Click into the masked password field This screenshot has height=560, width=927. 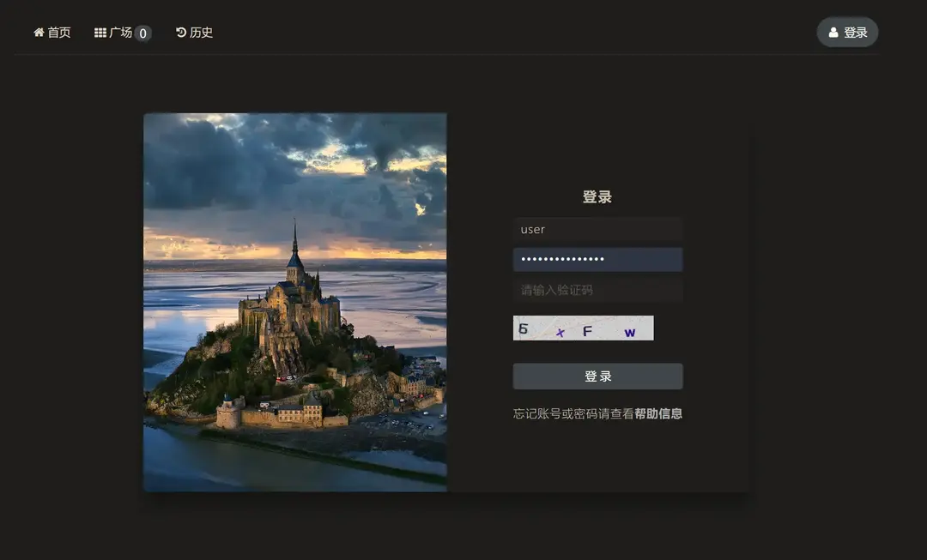597,259
